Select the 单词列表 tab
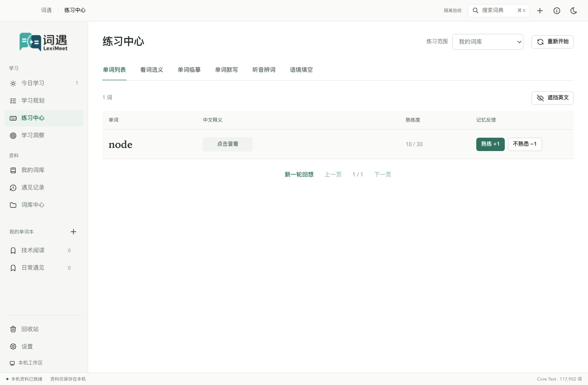The width and height of the screenshot is (588, 385). click(x=114, y=70)
